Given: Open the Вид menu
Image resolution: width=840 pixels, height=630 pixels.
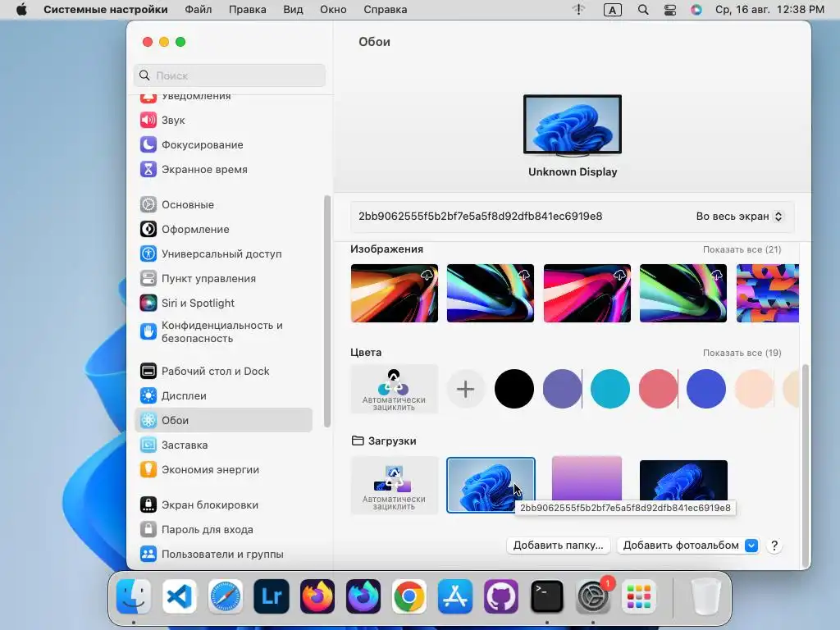Looking at the screenshot, I should click(x=293, y=10).
